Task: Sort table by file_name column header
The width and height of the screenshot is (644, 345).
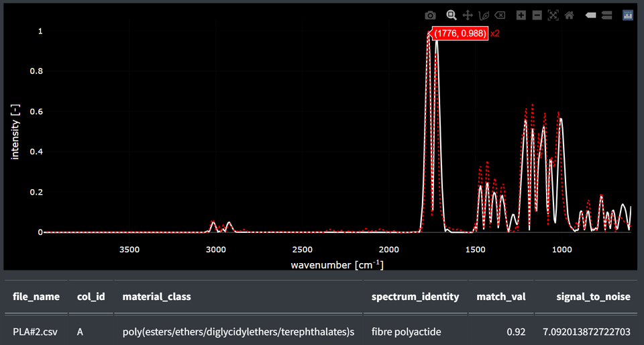Action: pos(36,297)
